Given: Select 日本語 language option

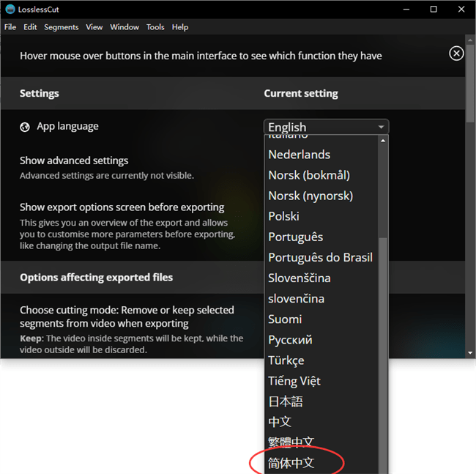Looking at the screenshot, I should coord(285,401).
